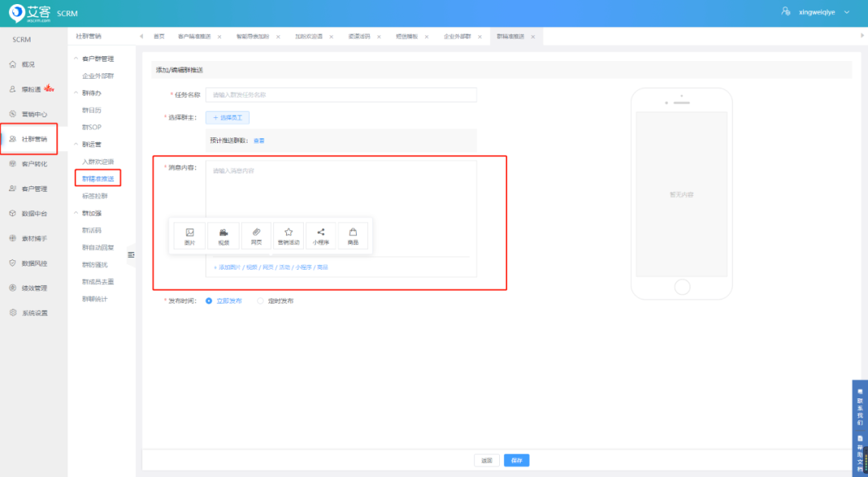Switch to the 首页 tab
The image size is (868, 477).
[158, 37]
